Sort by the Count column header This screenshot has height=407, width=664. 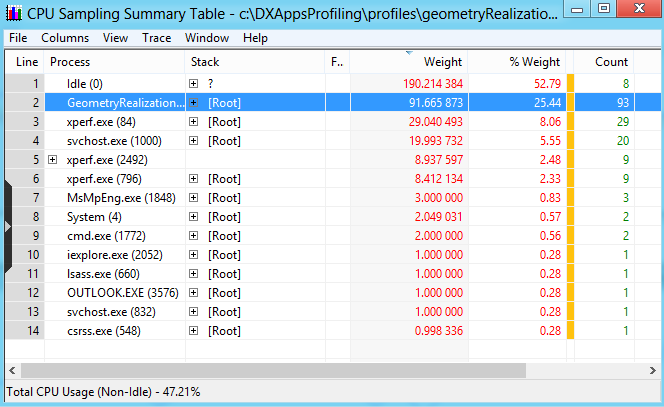click(604, 62)
